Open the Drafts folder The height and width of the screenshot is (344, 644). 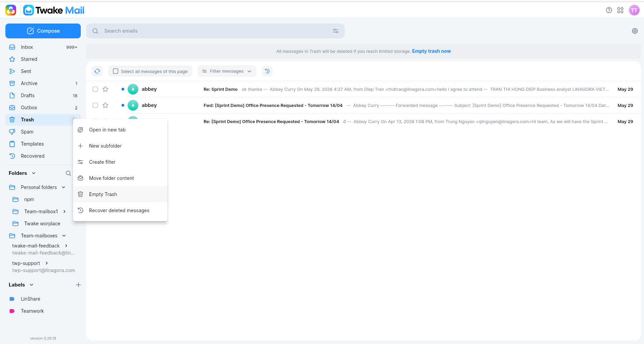point(43,95)
